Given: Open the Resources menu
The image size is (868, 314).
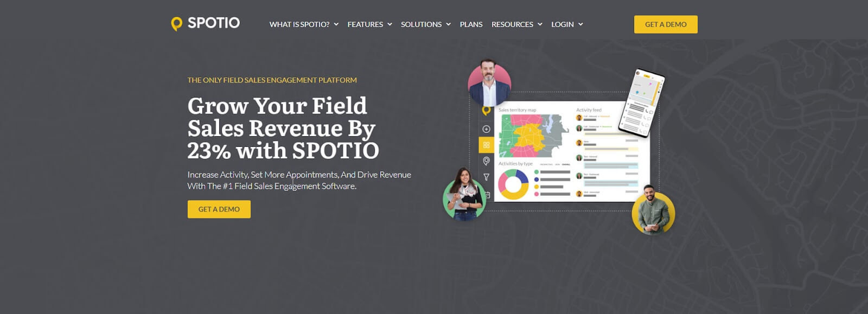Looking at the screenshot, I should (512, 24).
